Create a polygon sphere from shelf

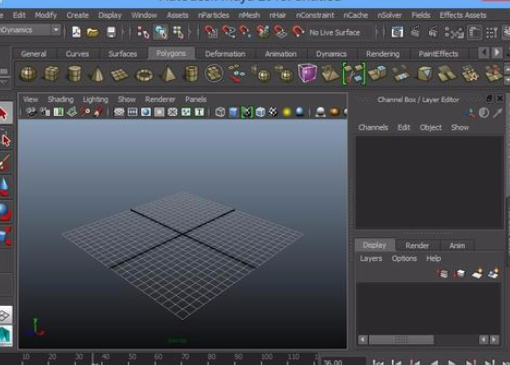point(28,74)
